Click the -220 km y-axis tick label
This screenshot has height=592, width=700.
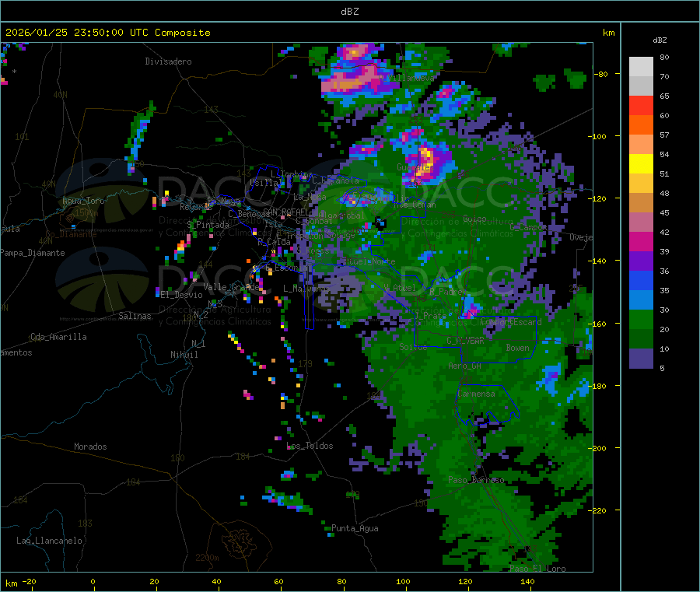pyautogui.click(x=597, y=510)
